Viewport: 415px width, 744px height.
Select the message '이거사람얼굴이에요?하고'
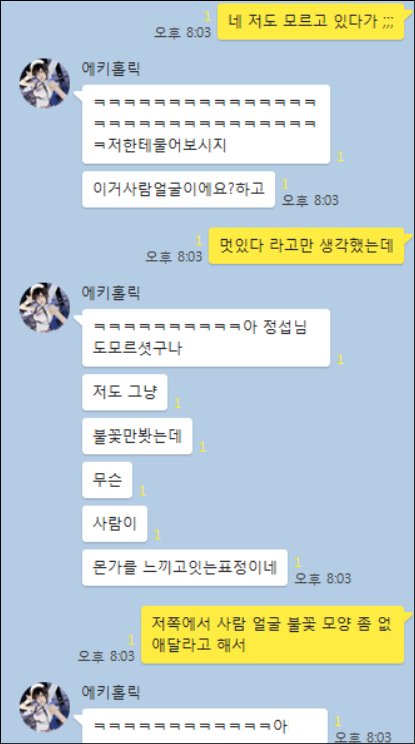(x=178, y=189)
